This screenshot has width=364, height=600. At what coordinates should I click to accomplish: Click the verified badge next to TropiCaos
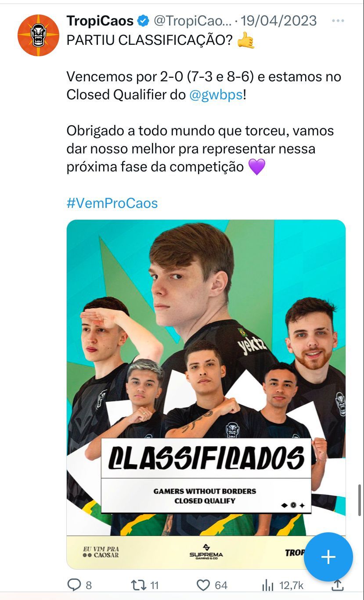(x=143, y=21)
